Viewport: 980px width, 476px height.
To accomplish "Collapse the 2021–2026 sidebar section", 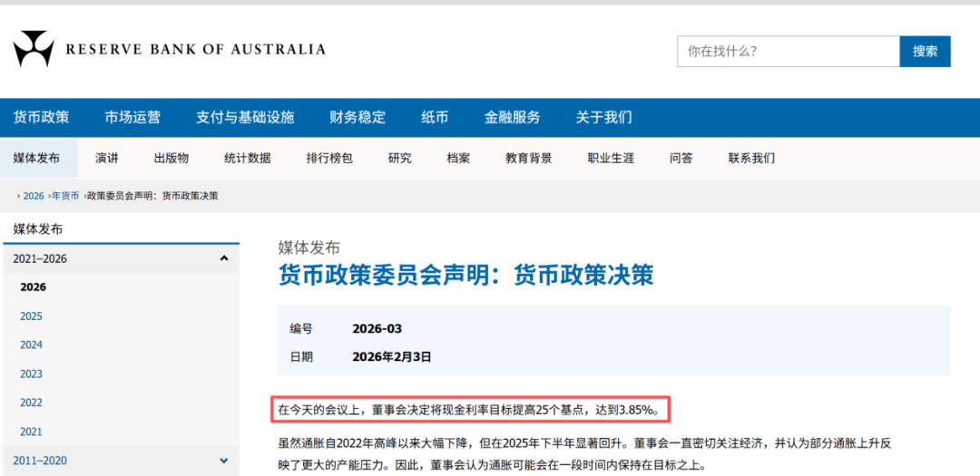I will point(224,258).
